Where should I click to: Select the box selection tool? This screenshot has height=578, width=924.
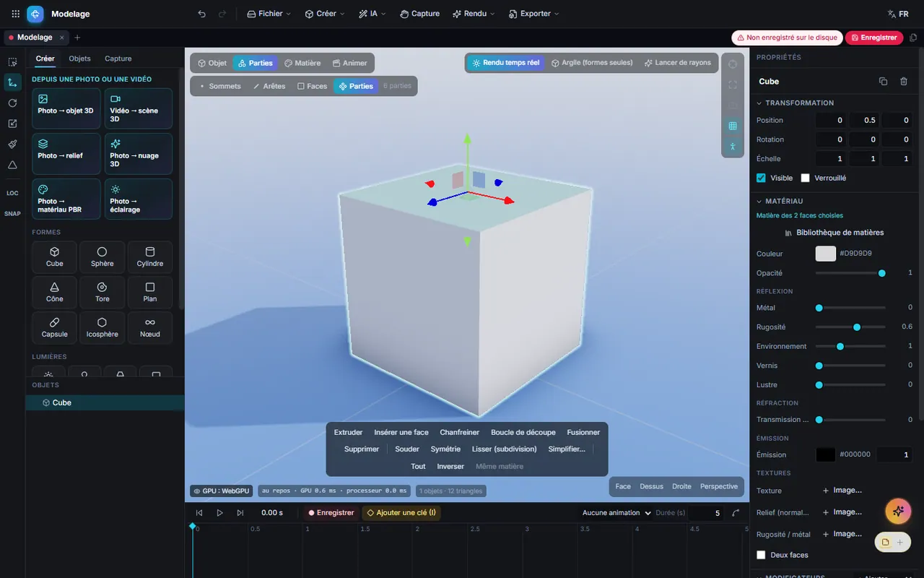tap(12, 62)
